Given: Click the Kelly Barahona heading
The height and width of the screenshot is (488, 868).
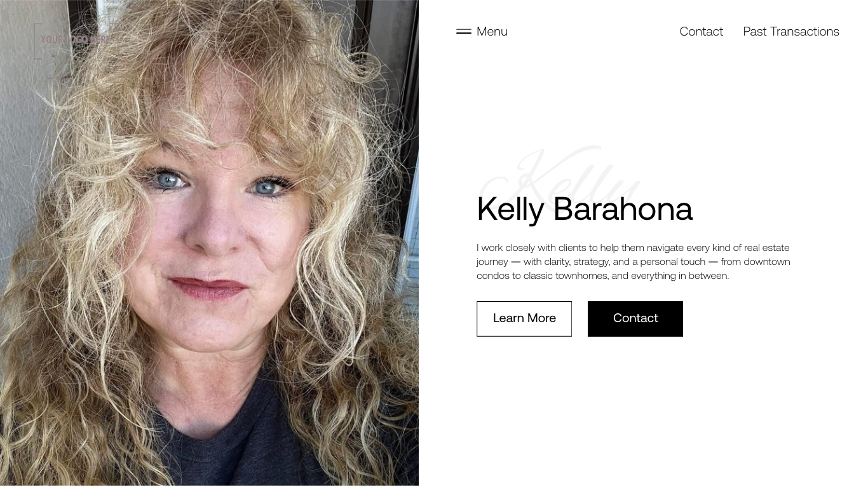Looking at the screenshot, I should click(x=585, y=209).
